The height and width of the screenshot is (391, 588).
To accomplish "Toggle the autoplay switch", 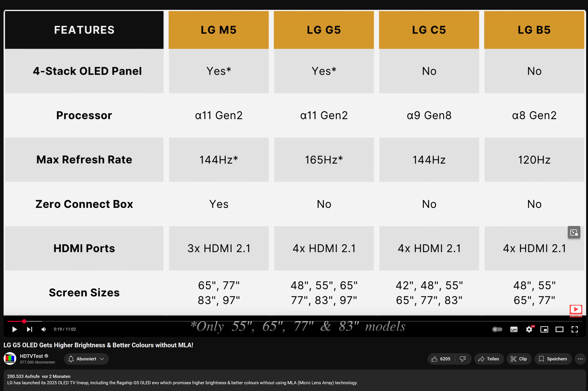I will (x=497, y=329).
